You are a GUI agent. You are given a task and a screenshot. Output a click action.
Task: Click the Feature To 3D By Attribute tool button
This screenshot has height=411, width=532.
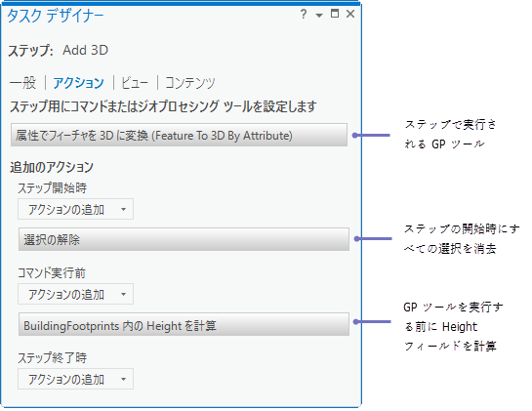179,135
